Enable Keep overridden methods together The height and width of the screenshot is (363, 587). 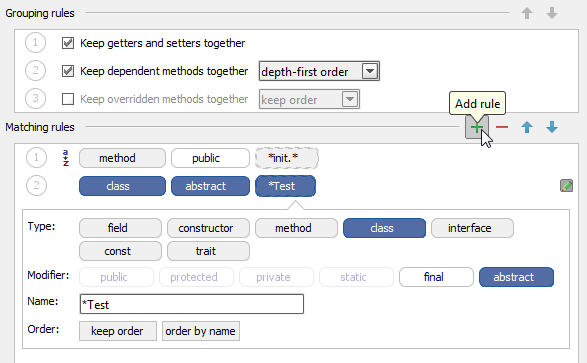click(x=68, y=99)
